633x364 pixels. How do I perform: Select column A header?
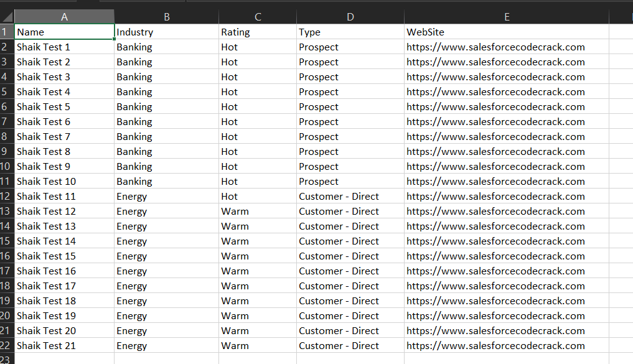pos(64,17)
